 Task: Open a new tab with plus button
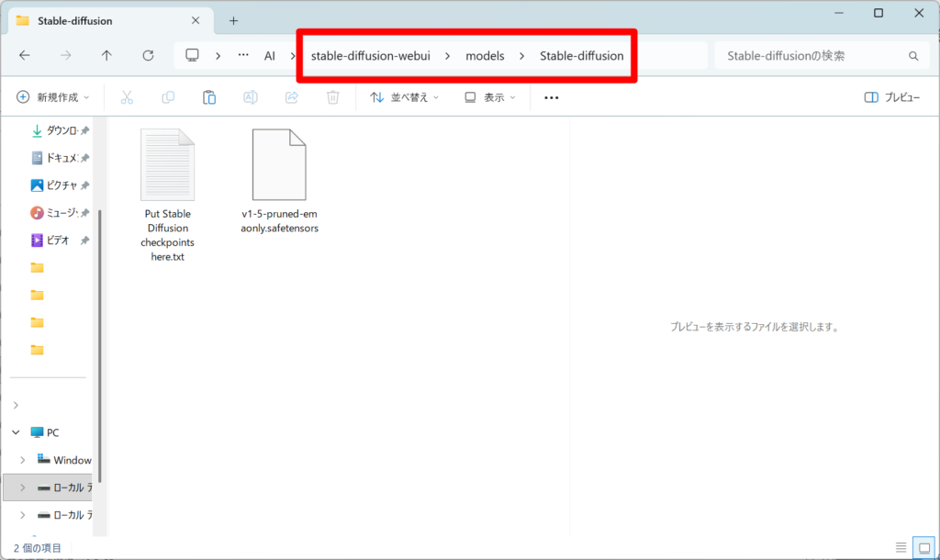tap(233, 21)
